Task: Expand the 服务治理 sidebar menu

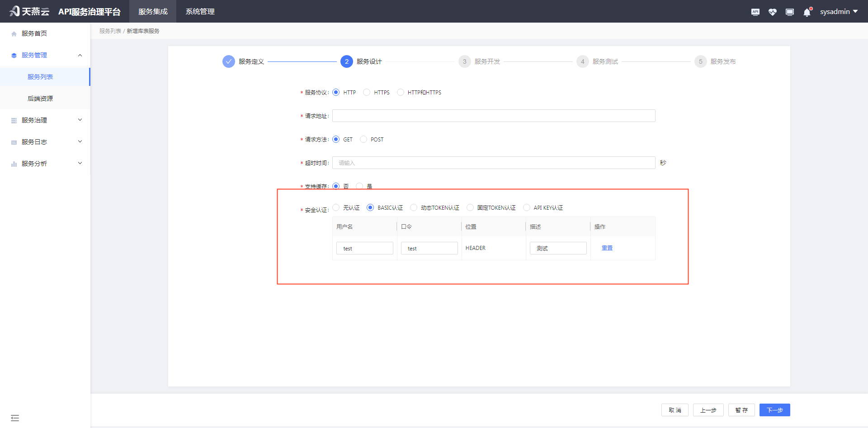Action: point(45,120)
